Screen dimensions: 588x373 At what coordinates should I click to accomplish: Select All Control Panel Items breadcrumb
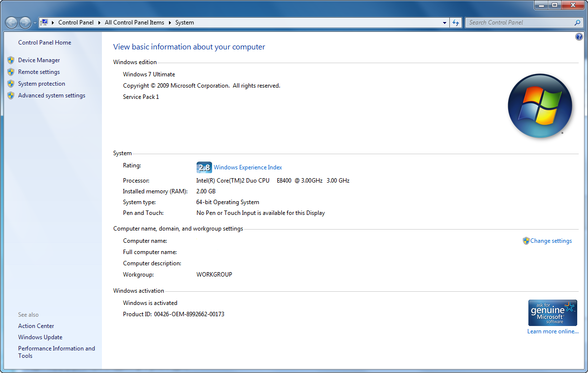click(x=134, y=23)
